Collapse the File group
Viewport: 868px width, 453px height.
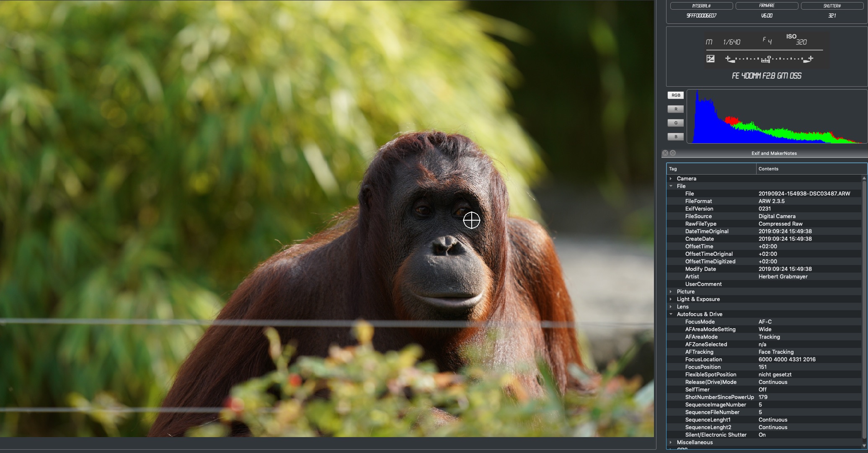tap(671, 186)
